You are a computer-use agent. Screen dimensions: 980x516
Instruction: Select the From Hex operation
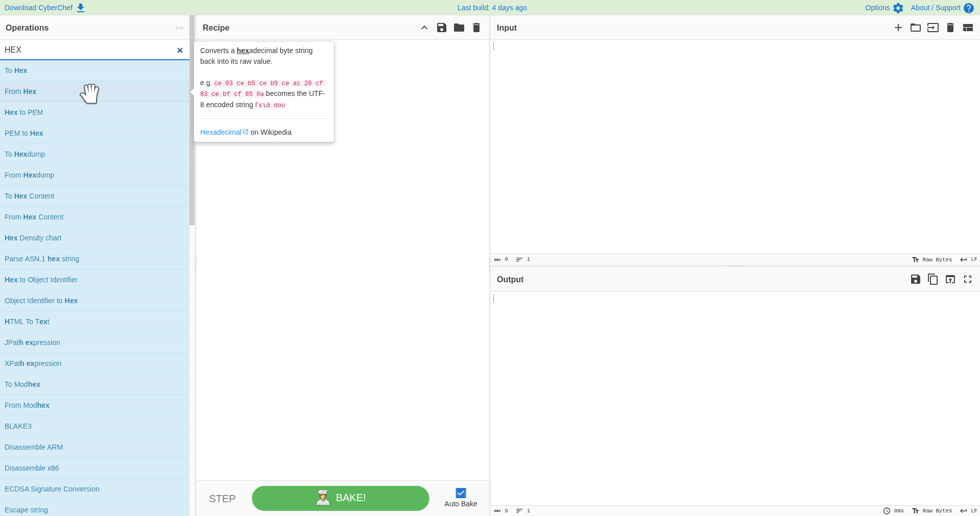point(94,91)
